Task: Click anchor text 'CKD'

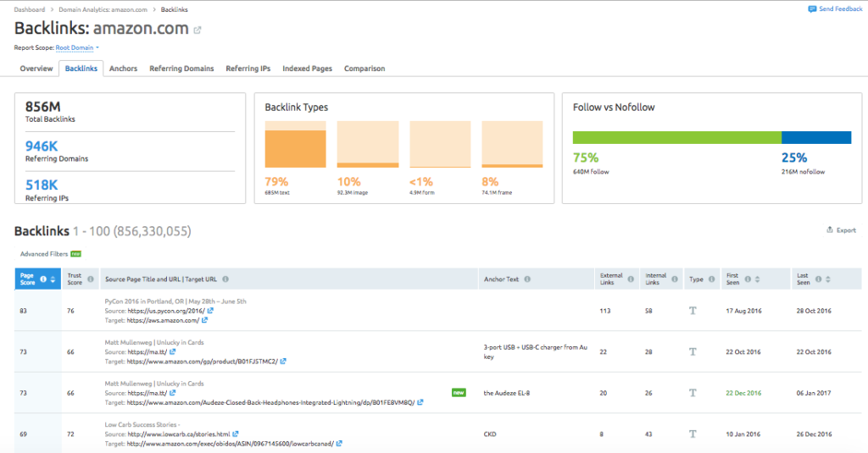Action: pos(490,434)
